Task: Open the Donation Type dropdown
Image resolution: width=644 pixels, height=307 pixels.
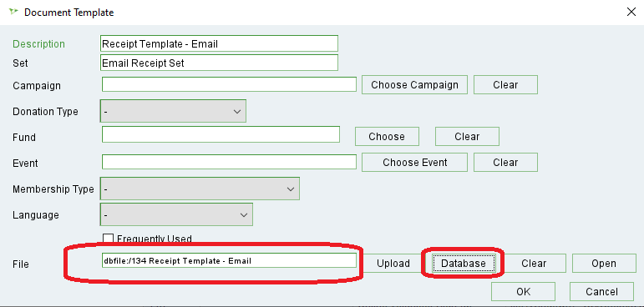Action: pos(173,111)
